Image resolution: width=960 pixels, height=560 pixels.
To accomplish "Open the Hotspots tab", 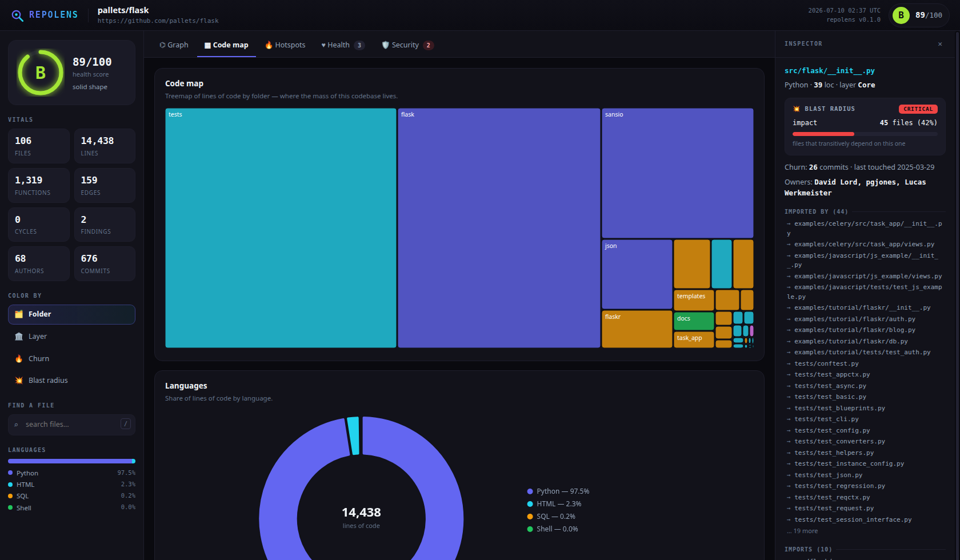I will click(x=285, y=45).
